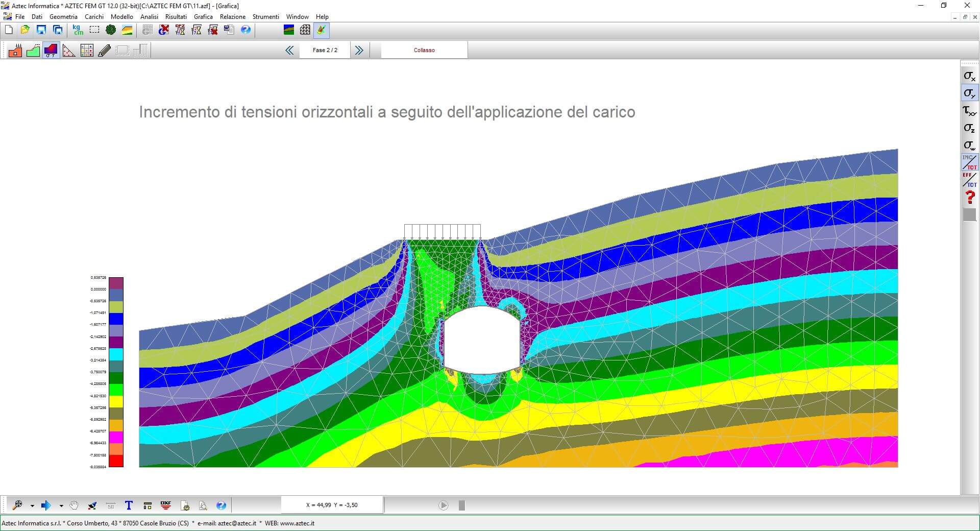Select the σx stress component
The image size is (980, 531).
pos(969,76)
